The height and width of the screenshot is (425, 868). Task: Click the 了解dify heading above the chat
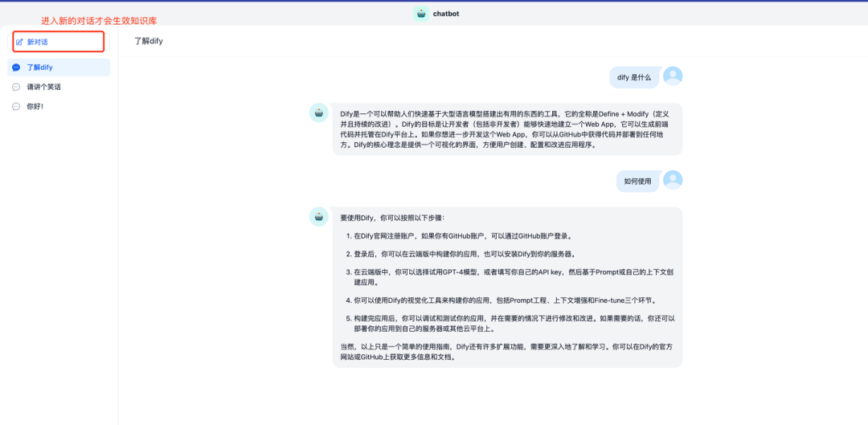149,42
